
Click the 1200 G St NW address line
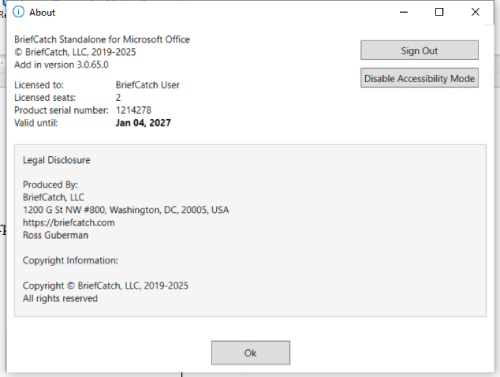click(x=126, y=210)
